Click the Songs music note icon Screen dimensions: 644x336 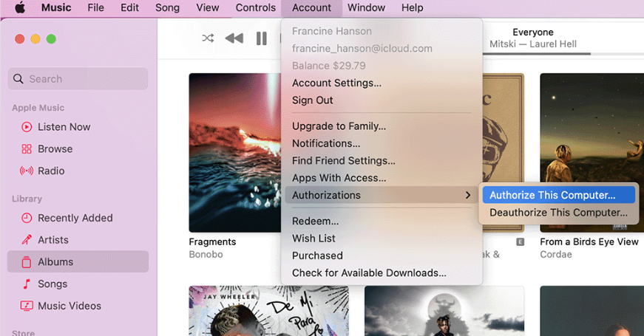coord(27,284)
